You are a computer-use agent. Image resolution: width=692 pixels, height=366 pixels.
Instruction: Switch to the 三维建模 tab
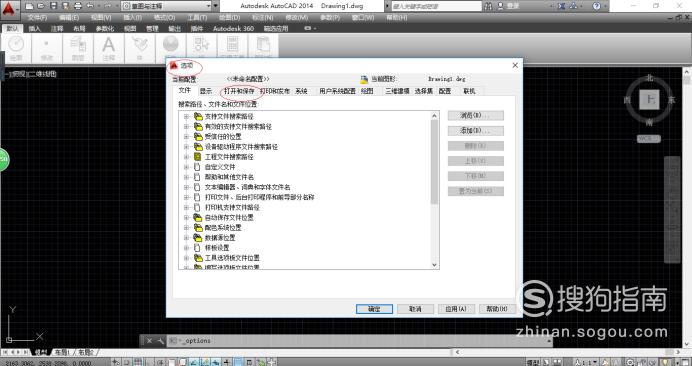(397, 91)
